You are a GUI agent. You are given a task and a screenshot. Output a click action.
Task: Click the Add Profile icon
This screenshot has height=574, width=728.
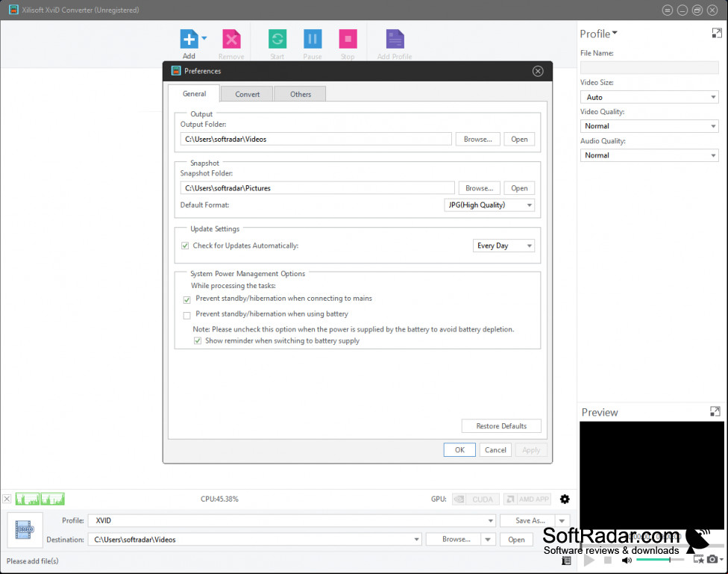(x=395, y=39)
